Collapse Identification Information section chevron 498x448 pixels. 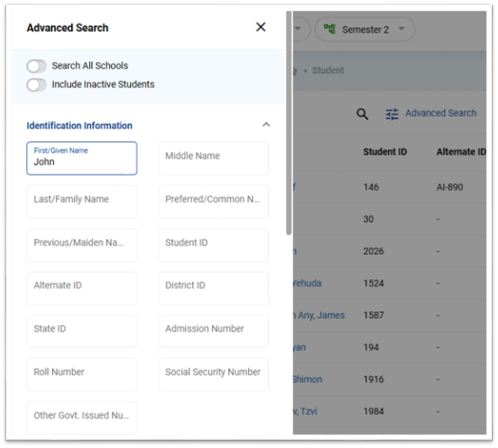266,125
